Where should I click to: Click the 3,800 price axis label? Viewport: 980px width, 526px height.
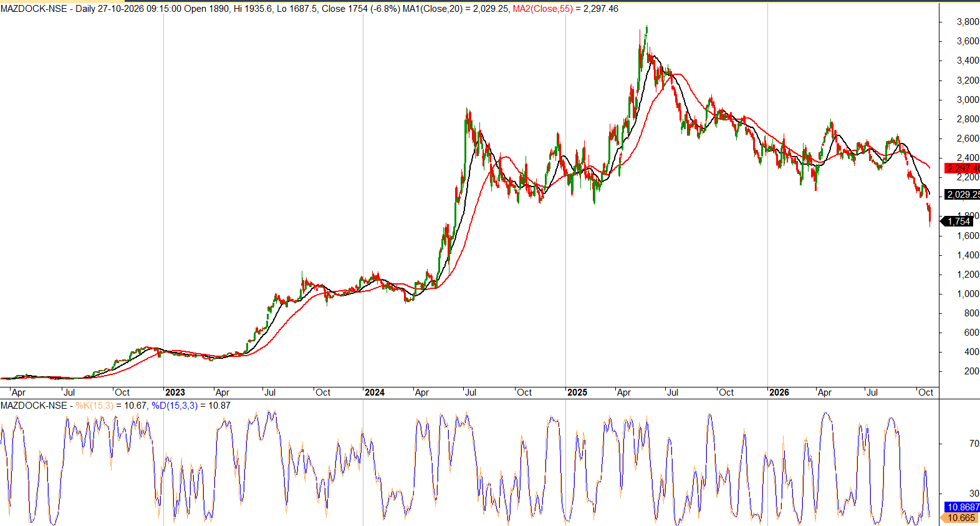coord(968,22)
